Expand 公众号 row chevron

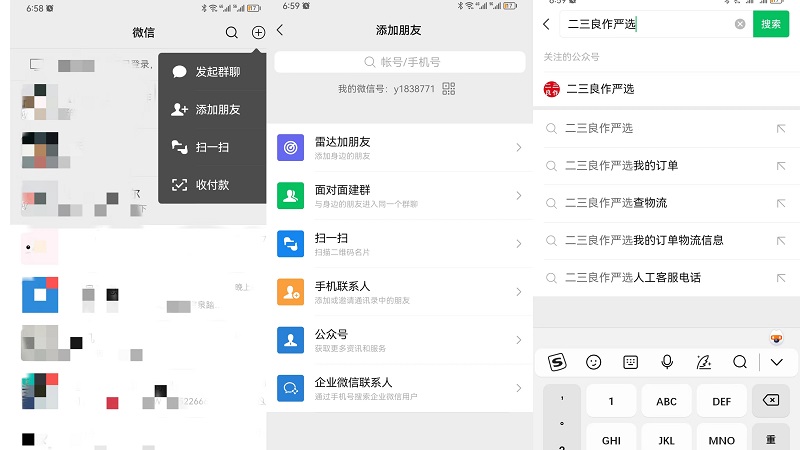519,340
